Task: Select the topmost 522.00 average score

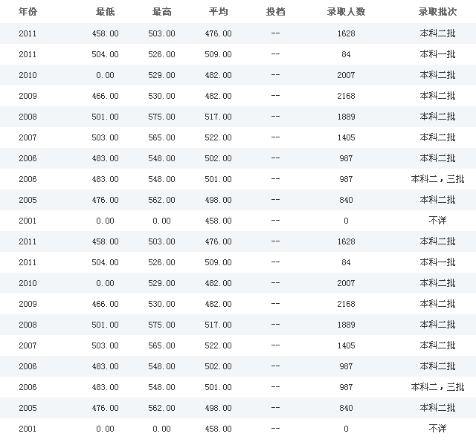Action: [x=219, y=137]
